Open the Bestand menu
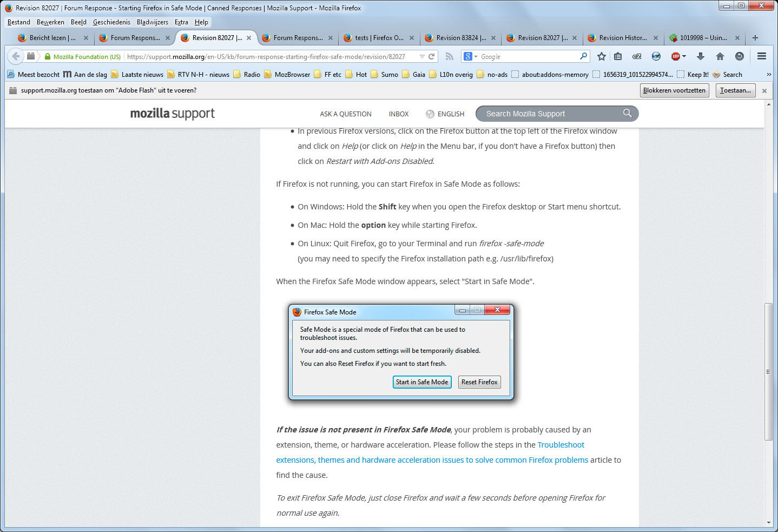Viewport: 778px width, 532px height. click(19, 22)
